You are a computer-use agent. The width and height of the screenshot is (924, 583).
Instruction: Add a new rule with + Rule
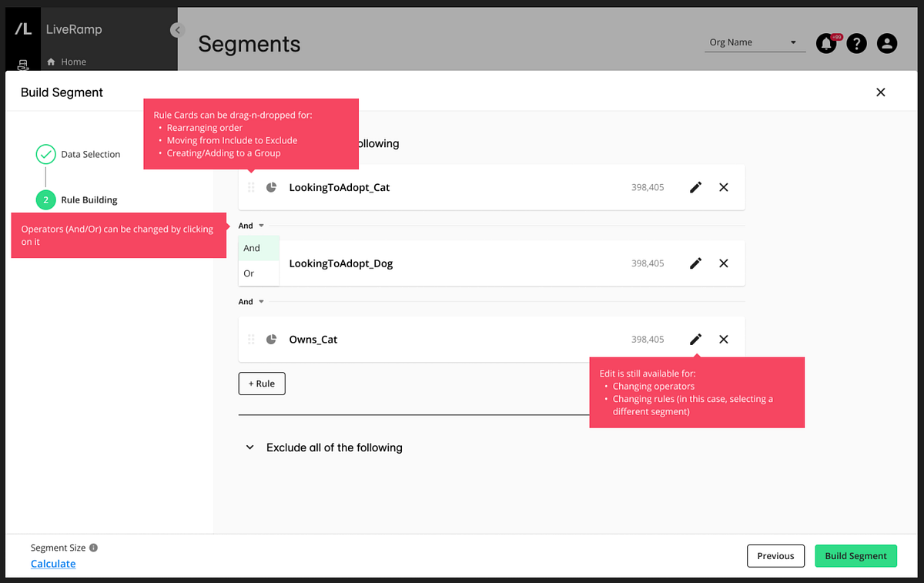[x=262, y=384]
